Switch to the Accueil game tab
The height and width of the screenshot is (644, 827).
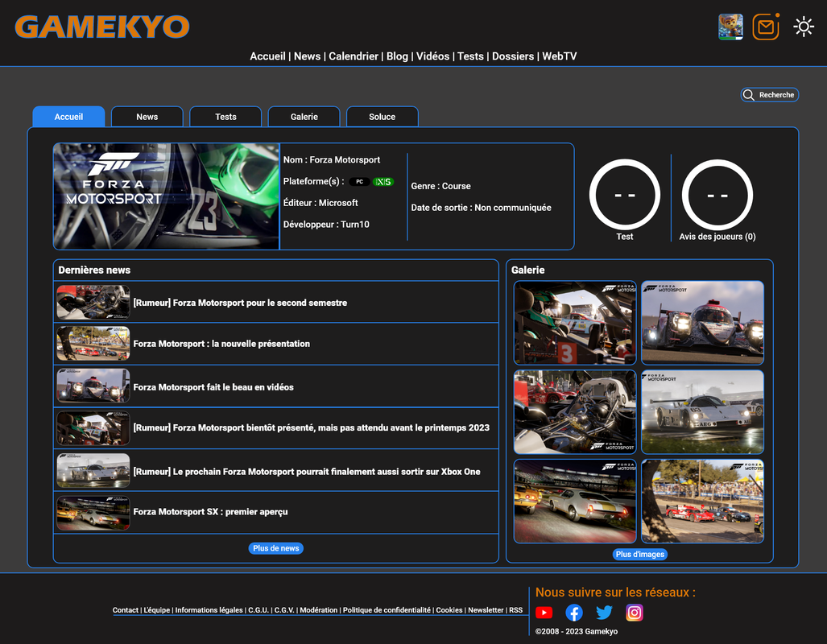[x=68, y=117]
